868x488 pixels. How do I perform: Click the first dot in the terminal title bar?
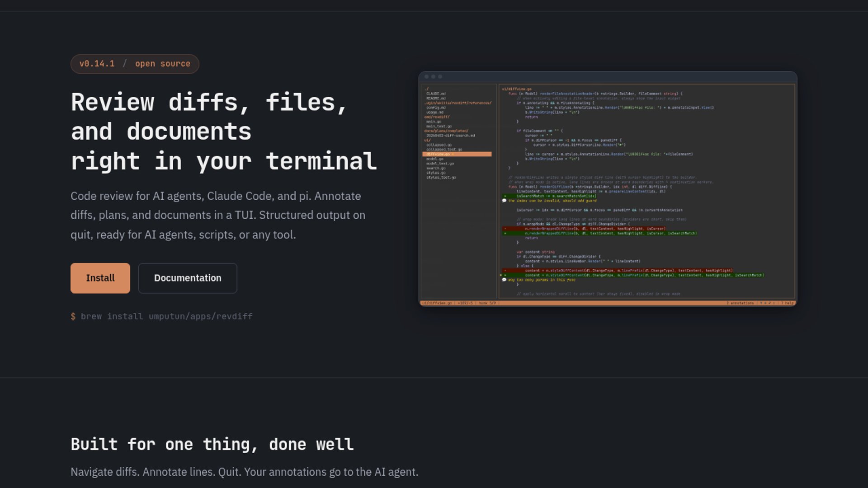point(426,77)
